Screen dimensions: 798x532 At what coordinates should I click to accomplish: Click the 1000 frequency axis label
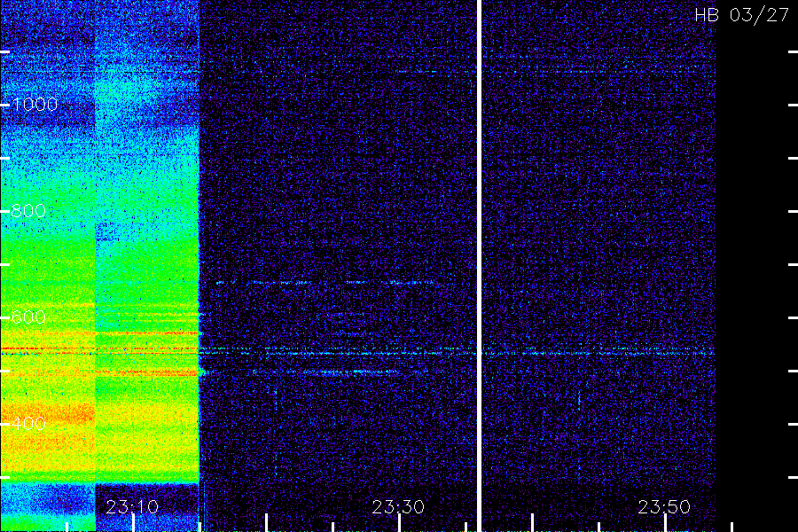35,105
